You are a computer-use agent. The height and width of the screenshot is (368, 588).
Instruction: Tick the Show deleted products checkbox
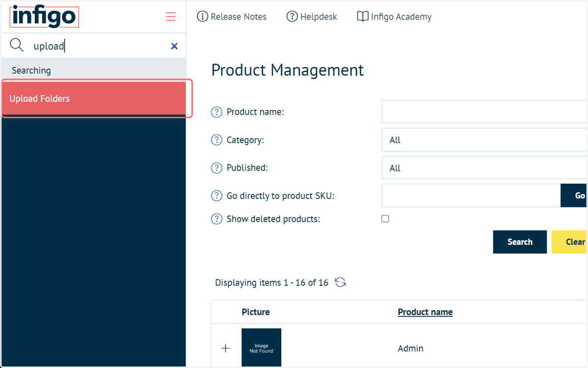(385, 219)
